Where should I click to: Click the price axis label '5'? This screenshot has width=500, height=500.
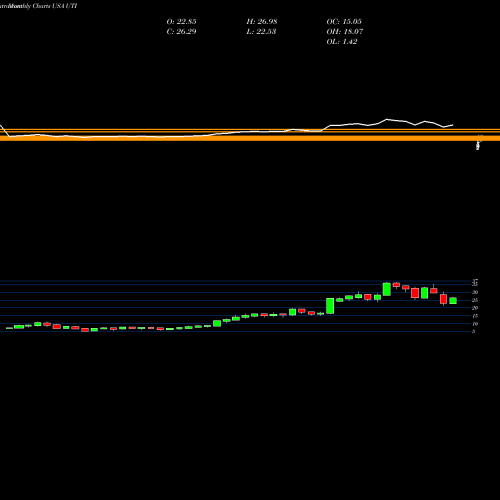pos(474,331)
